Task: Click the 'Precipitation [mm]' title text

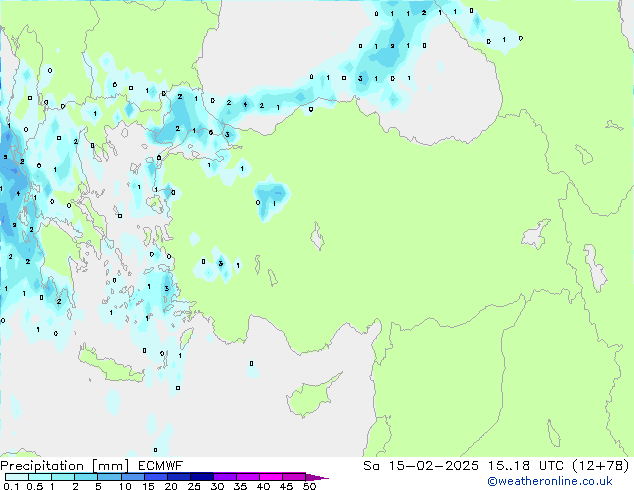Action: click(x=65, y=466)
